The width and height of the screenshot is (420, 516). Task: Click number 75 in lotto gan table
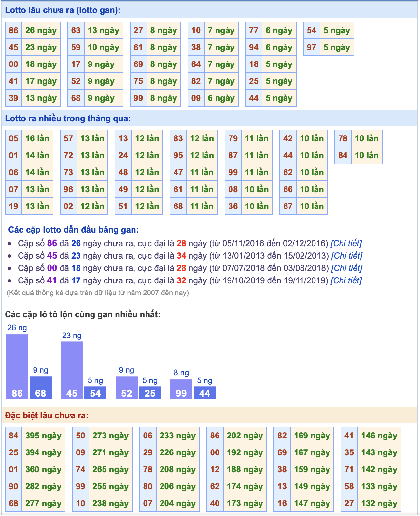point(138,81)
